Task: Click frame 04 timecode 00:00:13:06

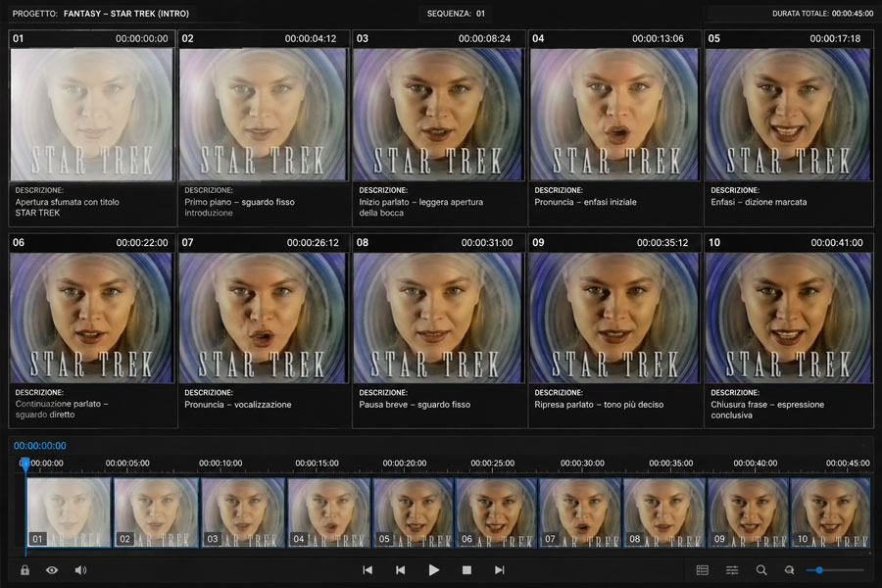Action: (659, 39)
